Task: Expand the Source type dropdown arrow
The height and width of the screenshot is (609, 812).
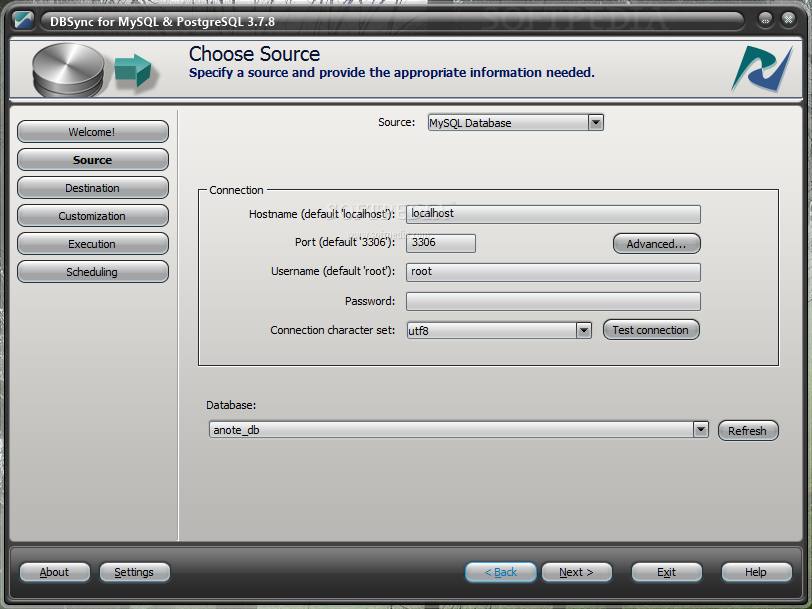Action: (x=596, y=123)
